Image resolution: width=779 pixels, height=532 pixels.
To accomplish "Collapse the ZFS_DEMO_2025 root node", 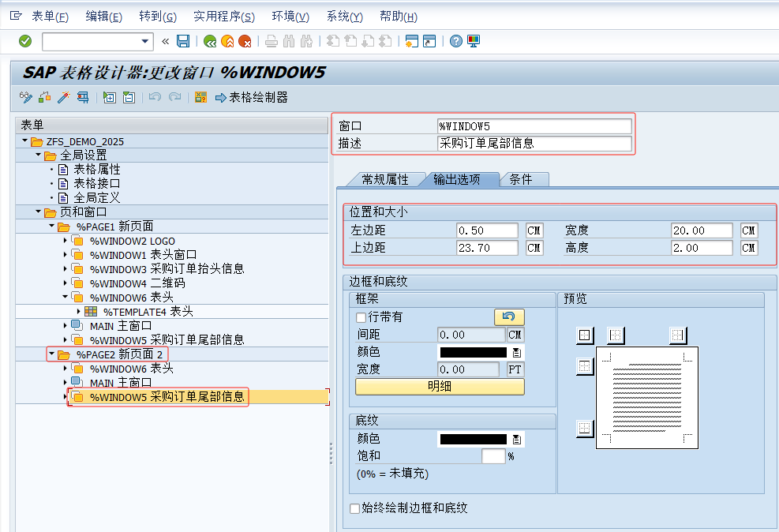I will pyautogui.click(x=24, y=141).
